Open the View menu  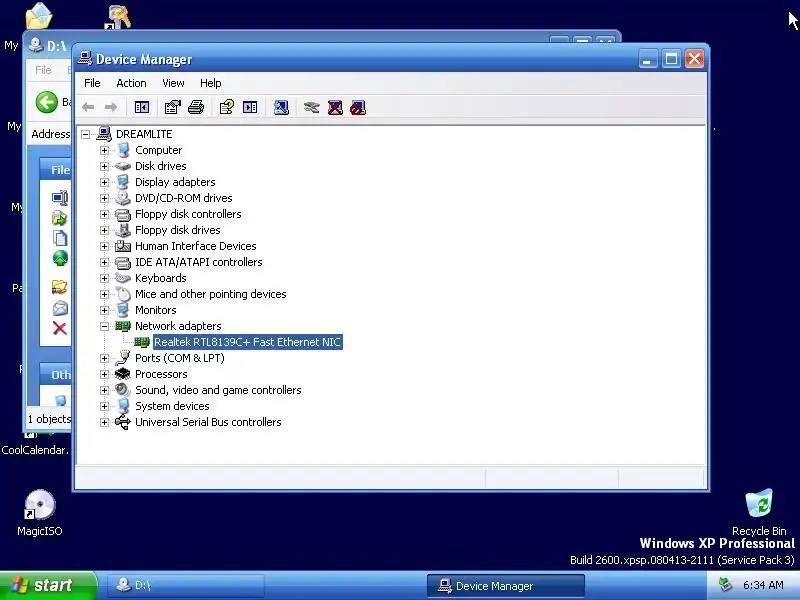coord(173,83)
